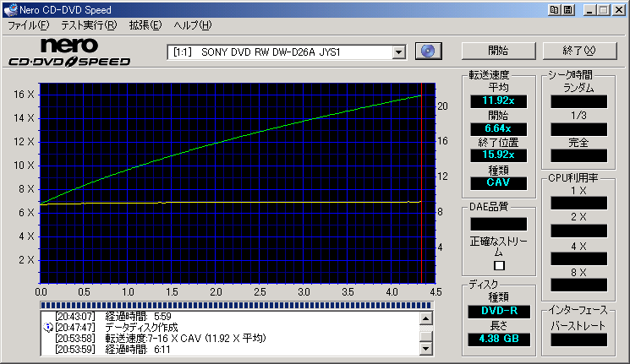Viewport: 630px width, 364px height.
Task: Click the log line 経過時間: 5:59
Action: pyautogui.click(x=138, y=317)
